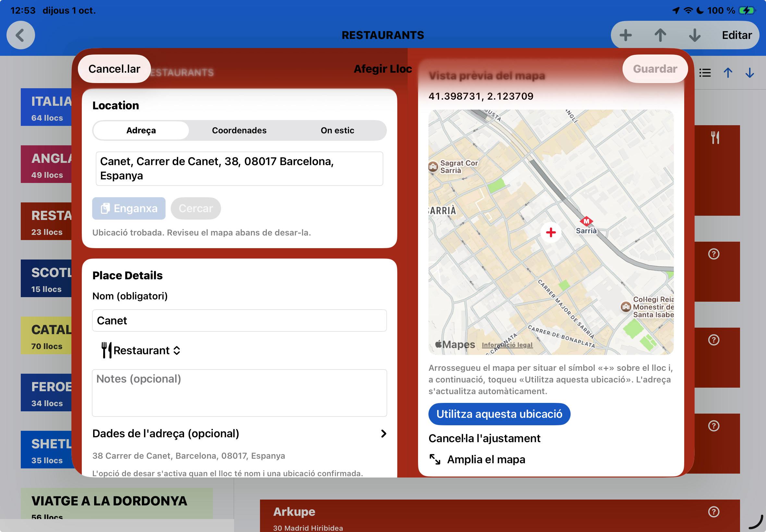
Task: Click the fork and knife category icon
Action: pyautogui.click(x=715, y=137)
